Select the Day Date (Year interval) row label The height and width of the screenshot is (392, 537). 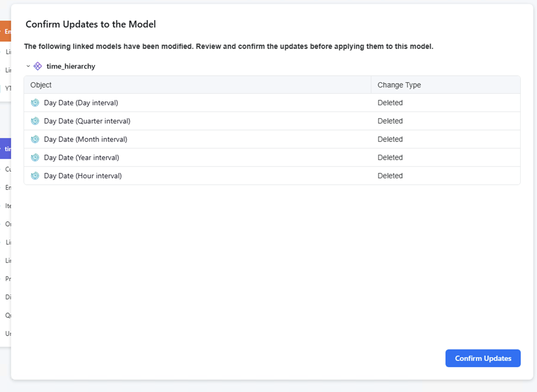pos(82,157)
